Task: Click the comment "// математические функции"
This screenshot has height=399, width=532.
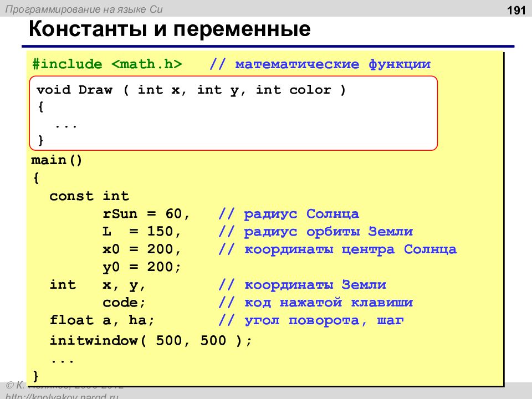Action: (x=320, y=64)
